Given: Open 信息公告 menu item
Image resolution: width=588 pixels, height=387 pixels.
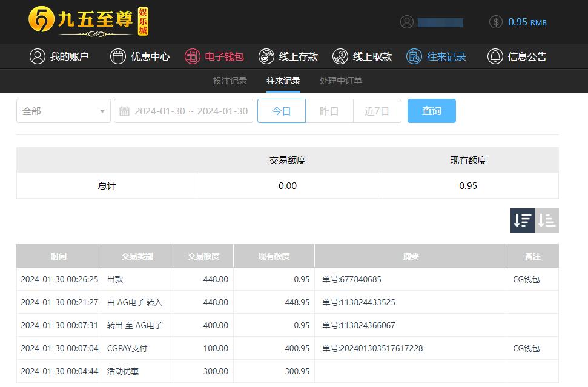Looking at the screenshot, I should click(x=517, y=56).
